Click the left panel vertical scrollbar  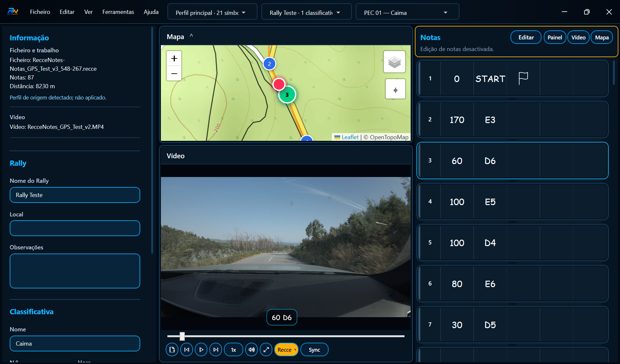pos(152,140)
